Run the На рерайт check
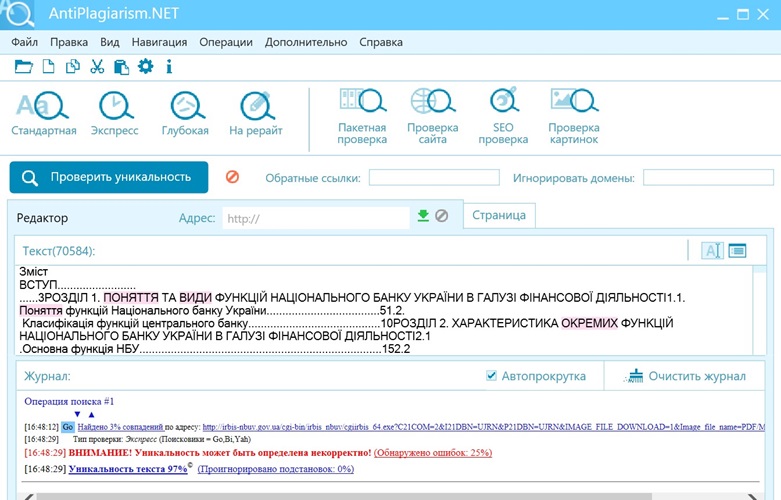This screenshot has width=781, height=500. (x=256, y=113)
